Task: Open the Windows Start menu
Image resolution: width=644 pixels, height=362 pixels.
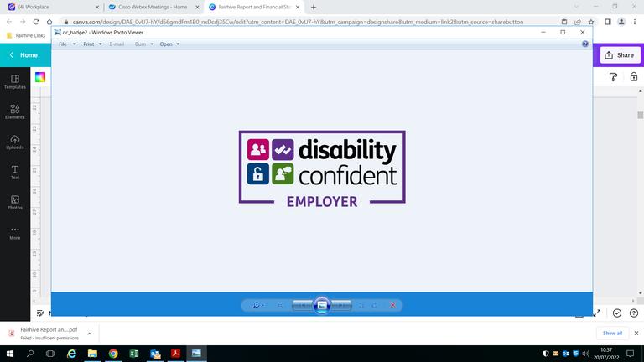Action: [10, 354]
